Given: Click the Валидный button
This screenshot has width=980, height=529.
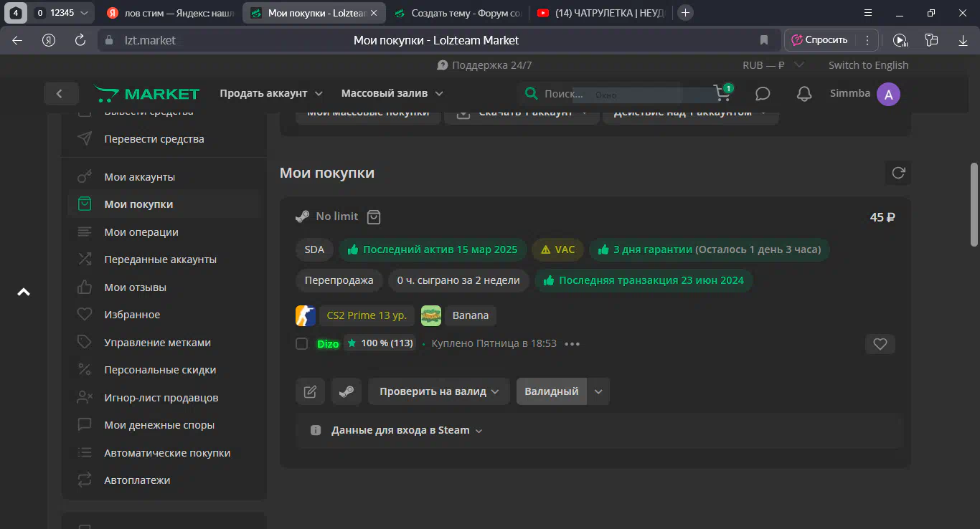Looking at the screenshot, I should click(x=552, y=391).
